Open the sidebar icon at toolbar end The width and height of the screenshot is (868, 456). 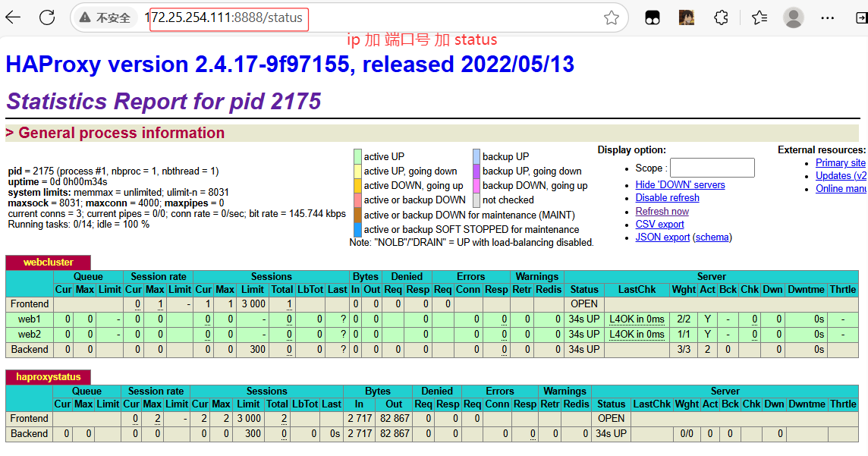(861, 17)
